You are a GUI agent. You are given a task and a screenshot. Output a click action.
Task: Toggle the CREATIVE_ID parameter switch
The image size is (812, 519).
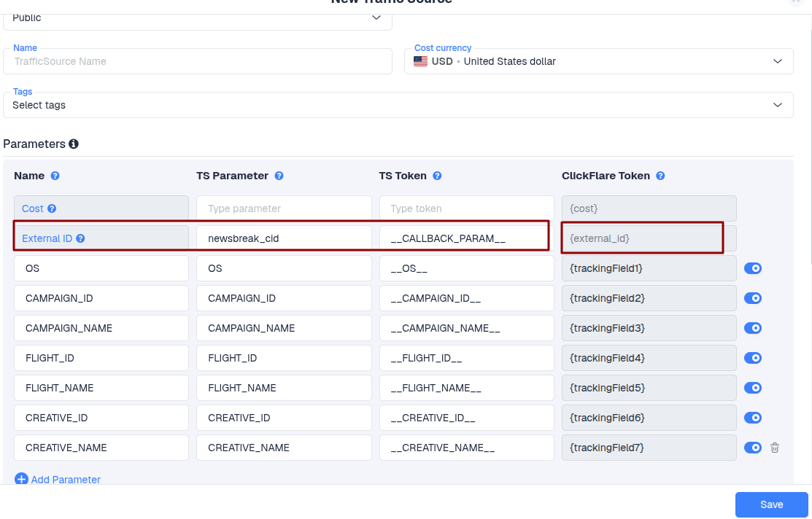(x=752, y=418)
